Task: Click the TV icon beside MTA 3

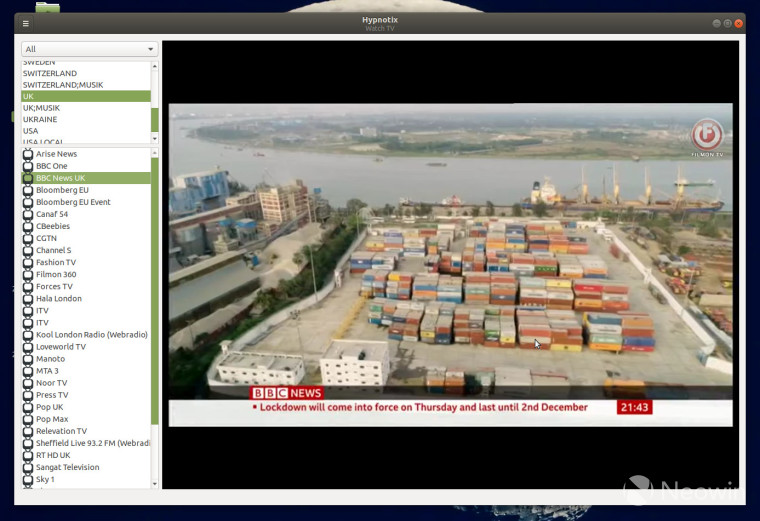Action: pos(28,371)
